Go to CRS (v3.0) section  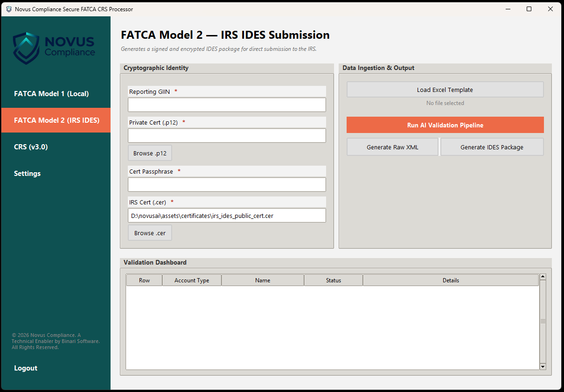coord(56,147)
